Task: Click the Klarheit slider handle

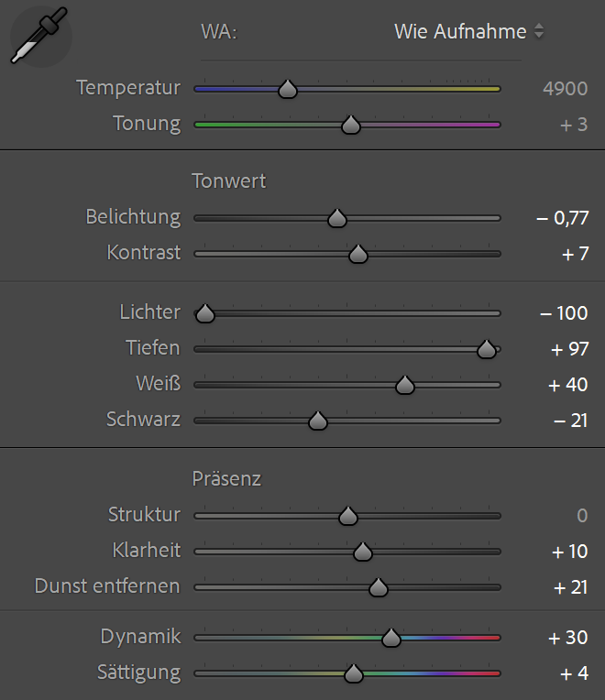Action: coord(363,552)
